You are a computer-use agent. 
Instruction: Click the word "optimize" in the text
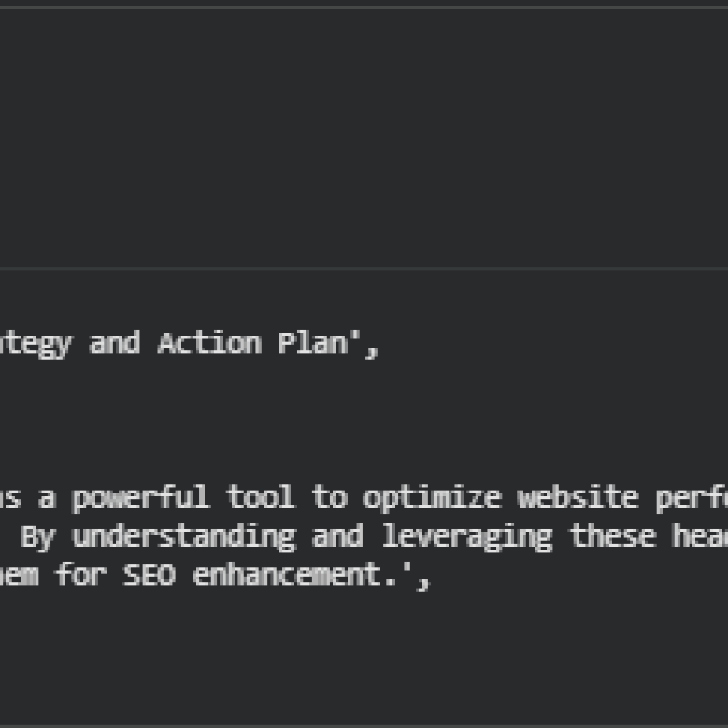432,498
